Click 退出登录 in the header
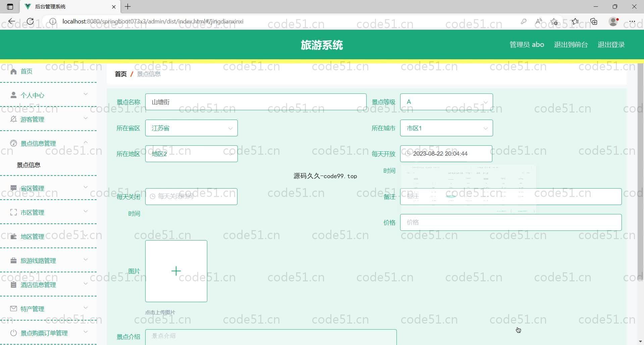This screenshot has height=345, width=644. point(611,45)
